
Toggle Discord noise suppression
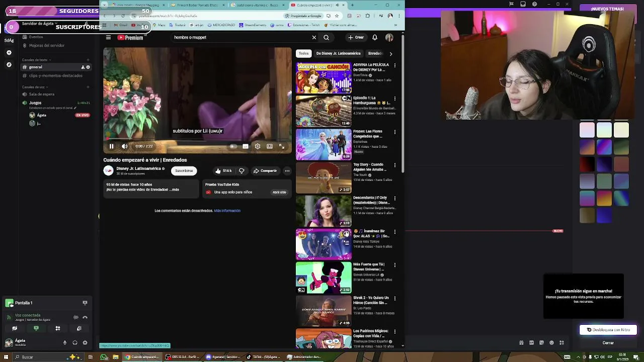click(x=76, y=317)
